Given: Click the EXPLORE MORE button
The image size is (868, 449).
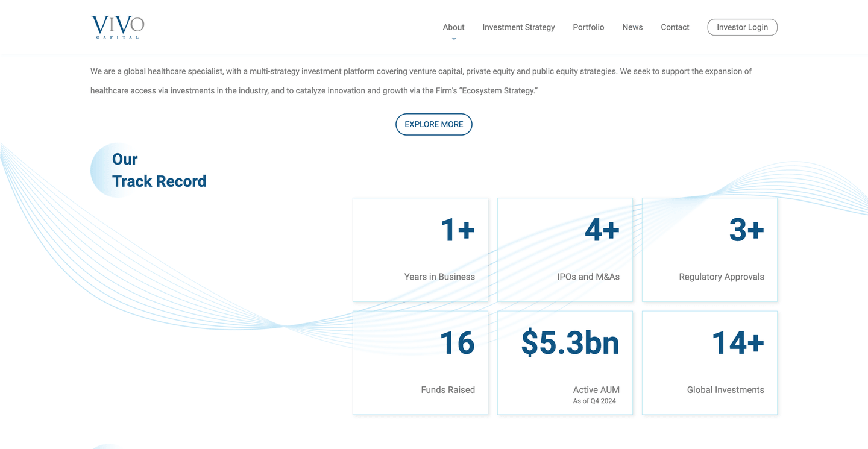Looking at the screenshot, I should tap(433, 124).
